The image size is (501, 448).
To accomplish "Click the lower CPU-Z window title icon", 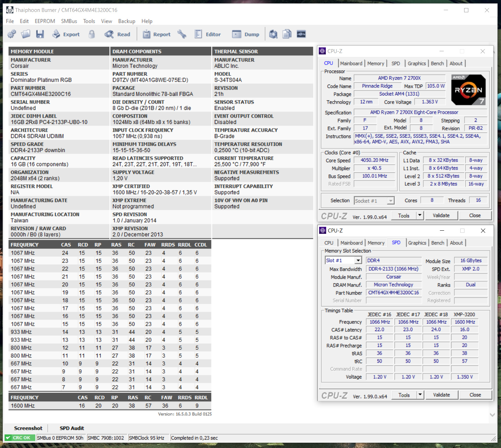I will point(323,230).
